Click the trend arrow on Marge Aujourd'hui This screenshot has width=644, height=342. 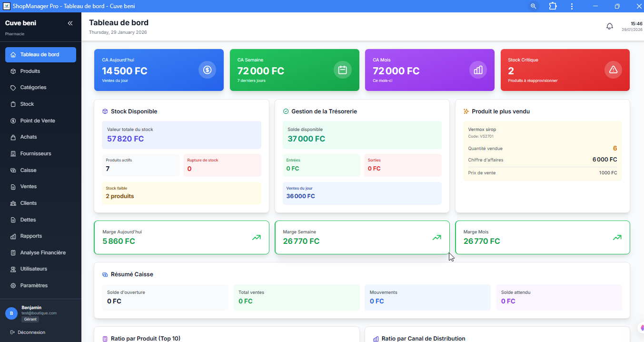click(256, 237)
